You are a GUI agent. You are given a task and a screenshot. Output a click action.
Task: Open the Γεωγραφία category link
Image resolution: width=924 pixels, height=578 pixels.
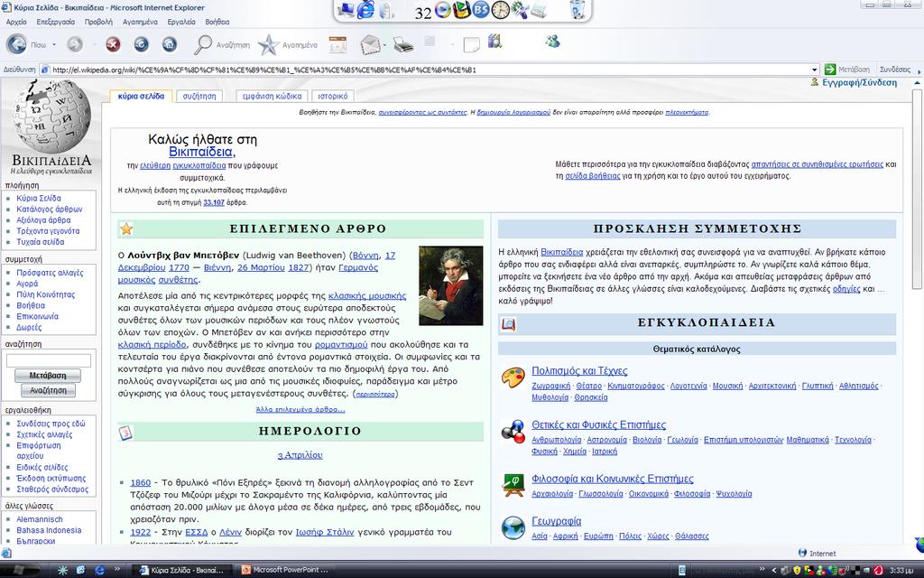click(x=556, y=521)
